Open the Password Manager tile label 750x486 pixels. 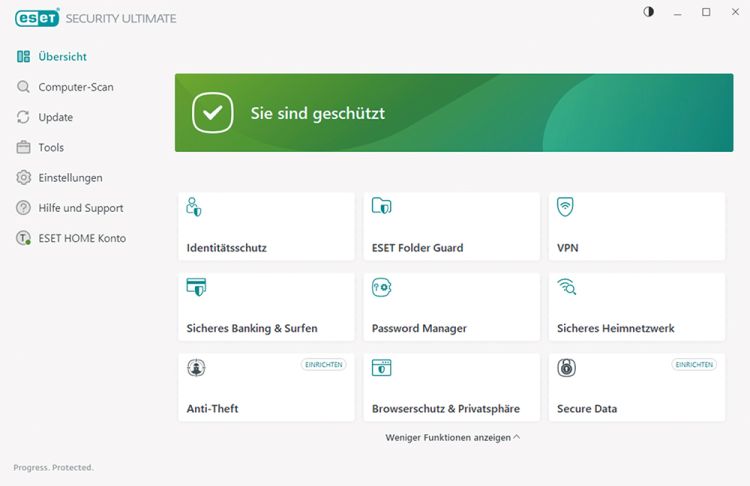[419, 329]
